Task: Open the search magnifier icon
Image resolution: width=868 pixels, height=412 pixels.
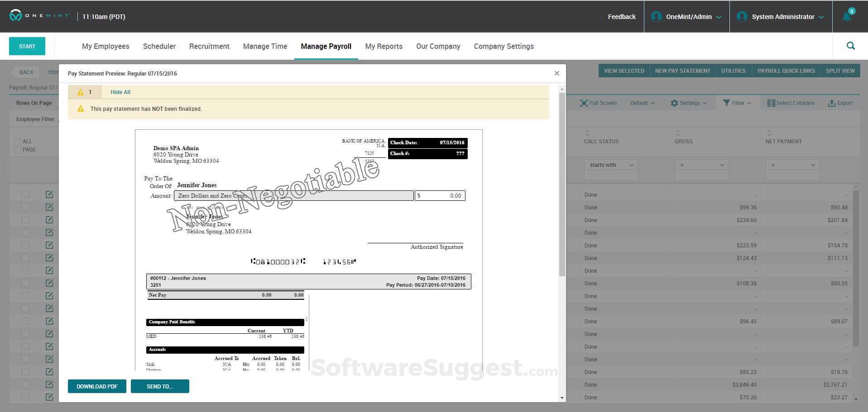Action: [x=850, y=46]
